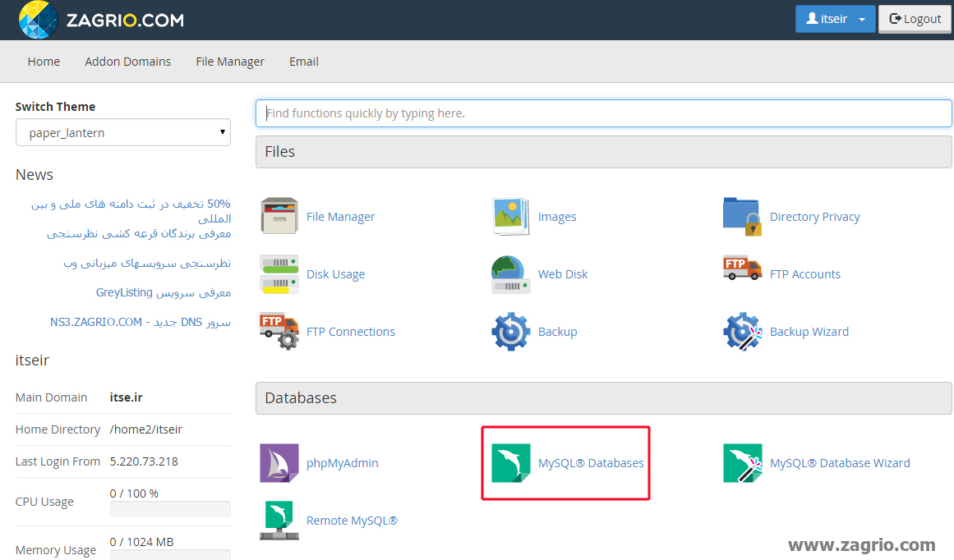Click the Backup Wizard text link
The width and height of the screenshot is (954, 560).
(x=809, y=332)
